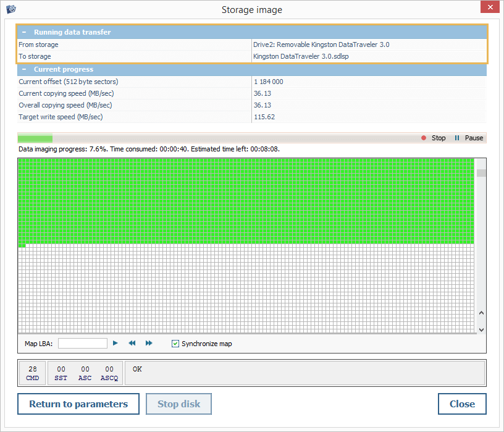This screenshot has height=432, width=504.
Task: Click into the Map LBA input field
Action: [82, 343]
